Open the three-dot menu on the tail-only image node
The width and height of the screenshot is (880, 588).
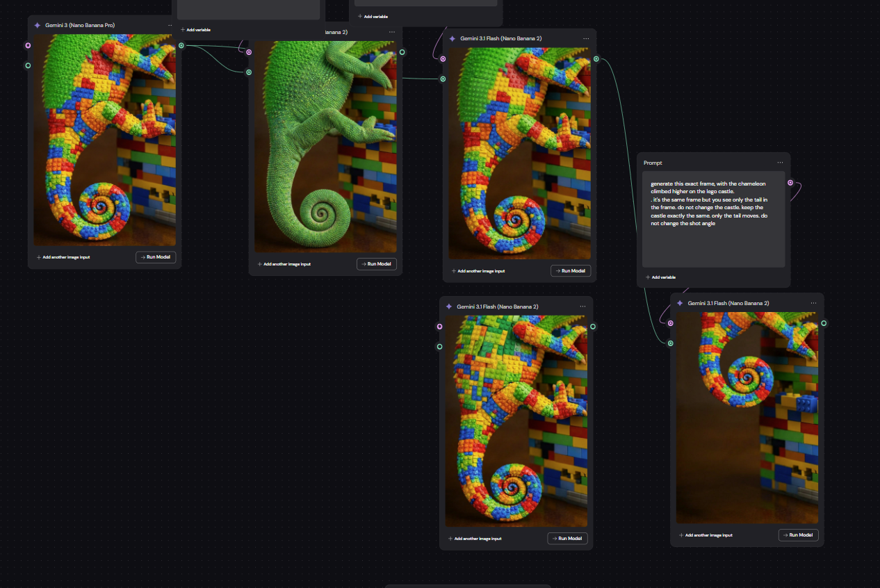[813, 303]
